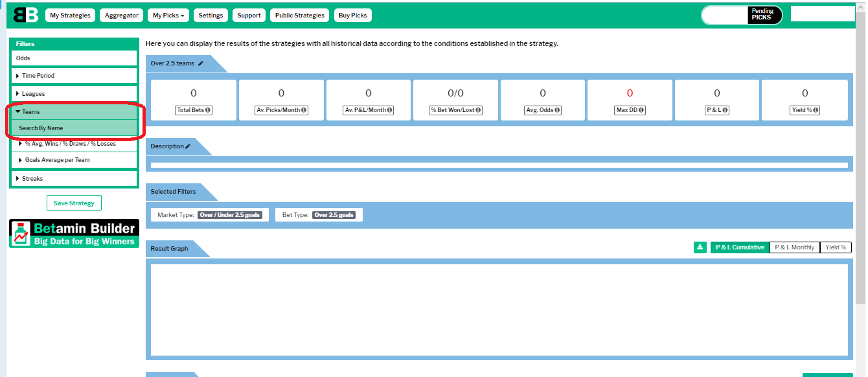Click the Avg. Odds info icon
Screen dimensions: 868x377
click(558, 110)
